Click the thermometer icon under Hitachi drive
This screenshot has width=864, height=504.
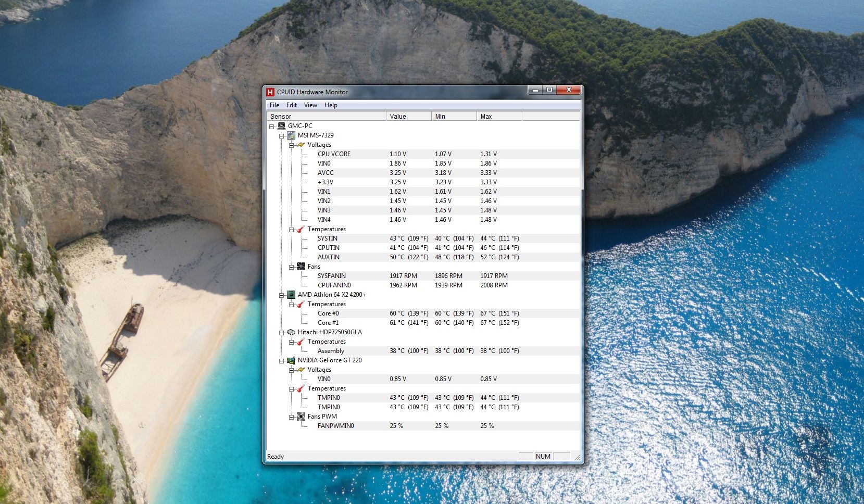coord(301,342)
